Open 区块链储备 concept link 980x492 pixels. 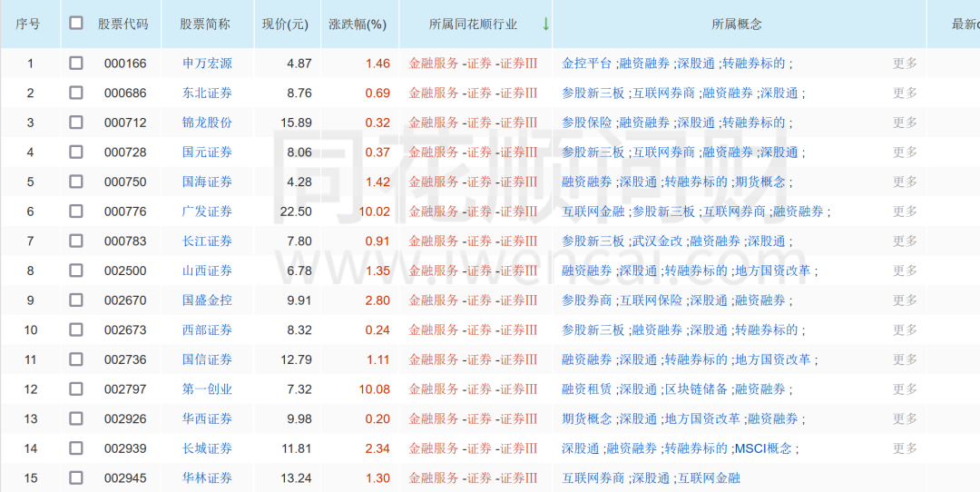coord(696,389)
